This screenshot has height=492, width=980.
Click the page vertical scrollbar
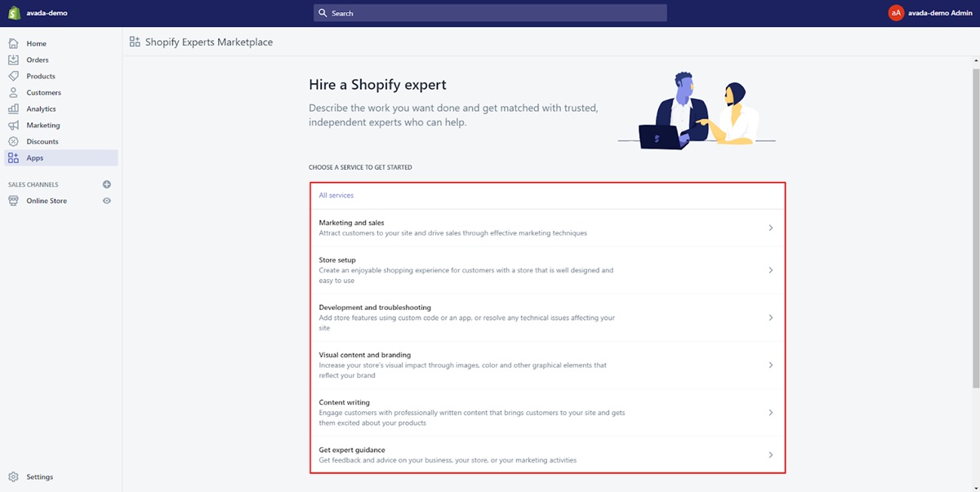[x=975, y=228]
